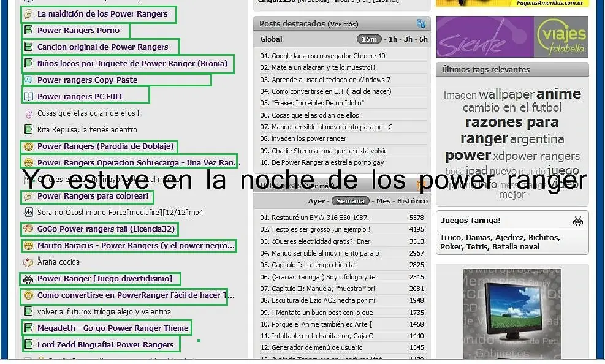
Task: Click the icon beside 'Power Rangers para colorear!'
Action: [x=28, y=196]
